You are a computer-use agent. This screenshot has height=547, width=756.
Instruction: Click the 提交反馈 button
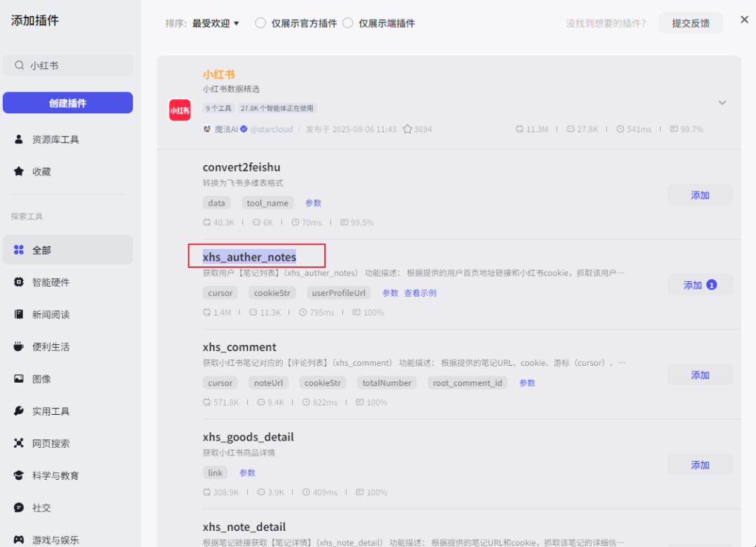[690, 23]
